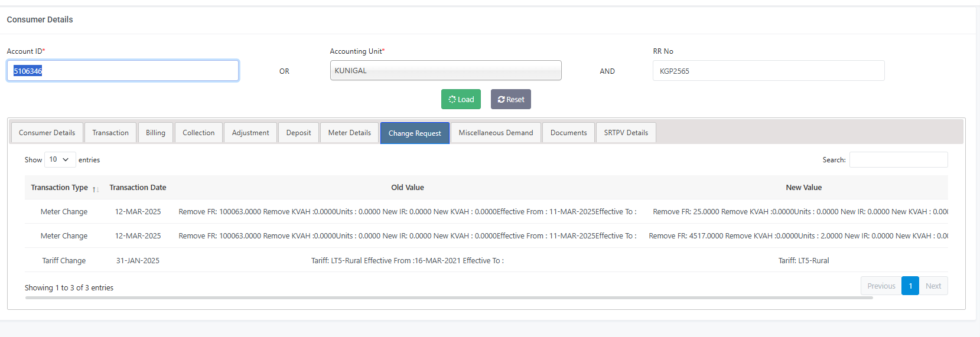Select page 1 in pagination
This screenshot has height=337, width=980.
[x=910, y=286]
